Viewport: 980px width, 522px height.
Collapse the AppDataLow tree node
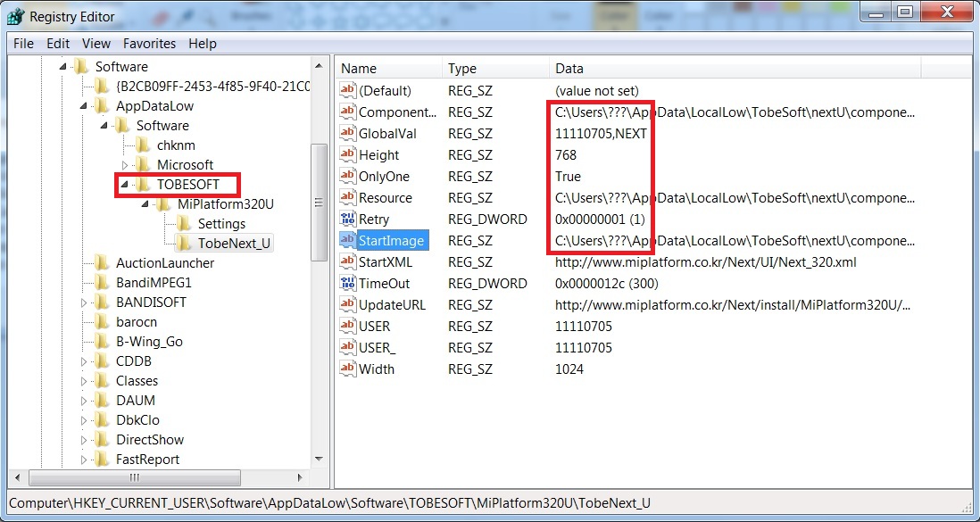coord(85,106)
